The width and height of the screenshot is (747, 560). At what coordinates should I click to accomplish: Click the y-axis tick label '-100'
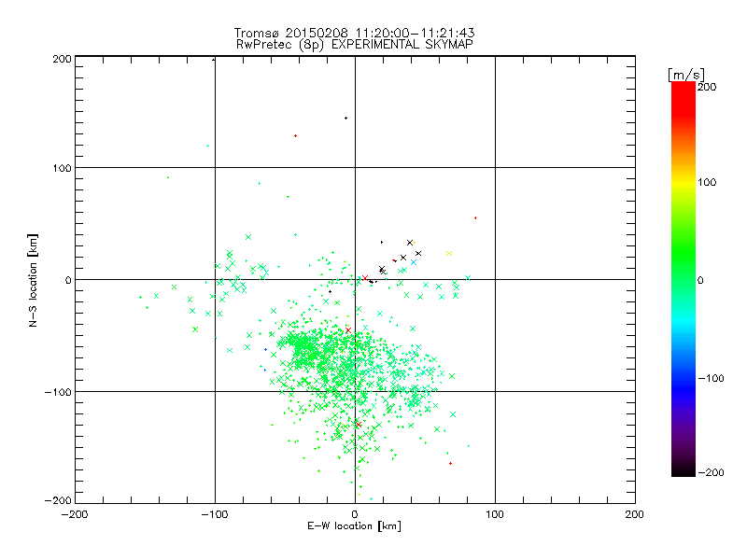[58, 392]
